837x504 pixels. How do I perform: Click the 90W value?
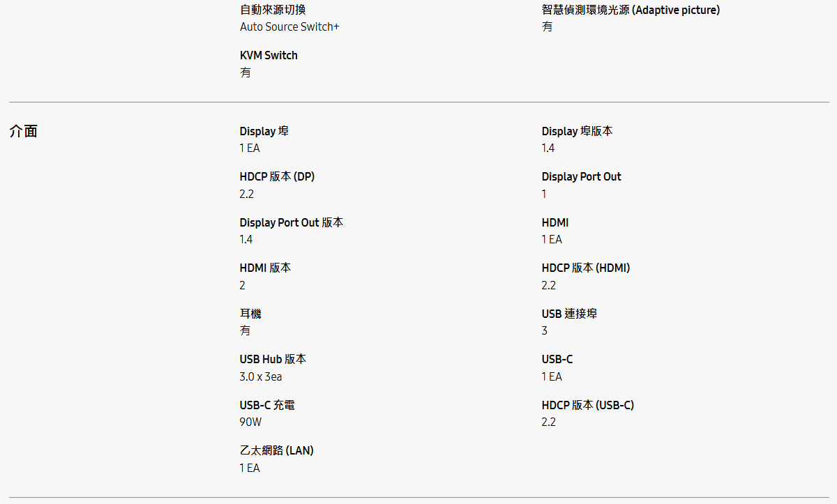tap(251, 422)
